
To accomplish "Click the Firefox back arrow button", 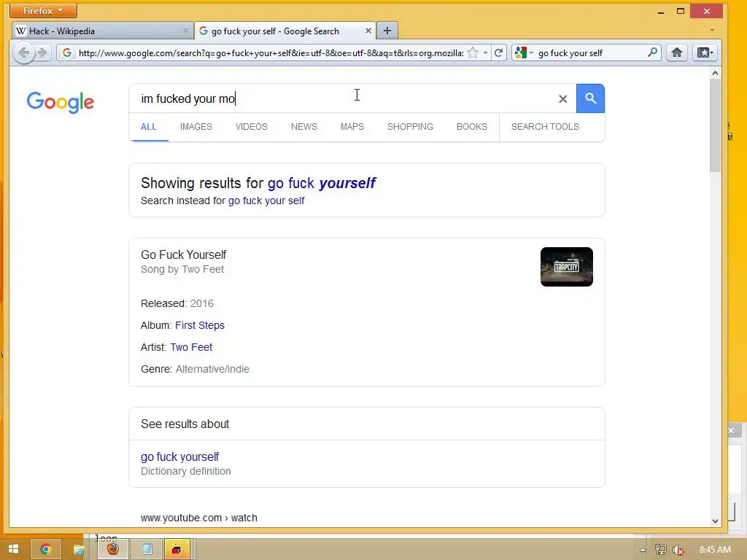I will [x=23, y=52].
